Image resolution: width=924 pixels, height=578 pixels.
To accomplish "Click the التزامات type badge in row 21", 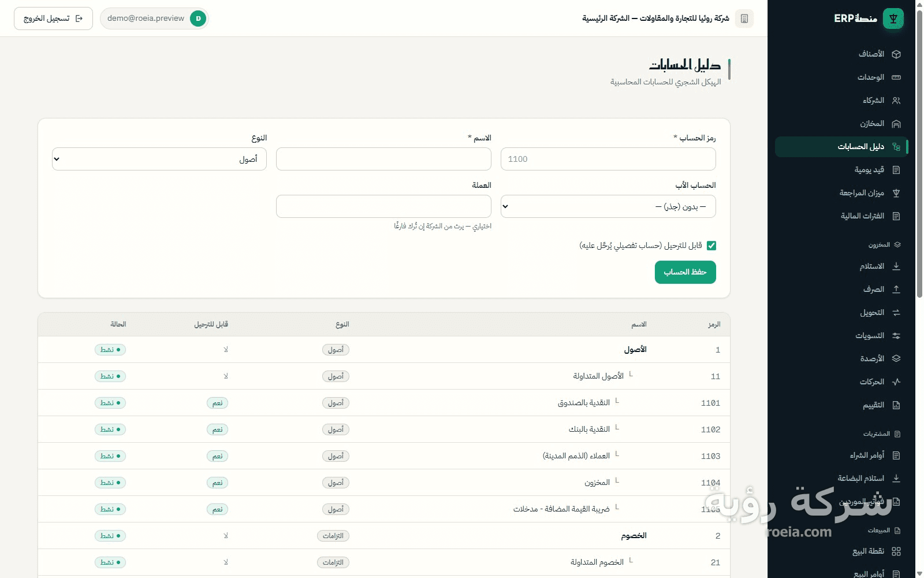I will pos(333,562).
